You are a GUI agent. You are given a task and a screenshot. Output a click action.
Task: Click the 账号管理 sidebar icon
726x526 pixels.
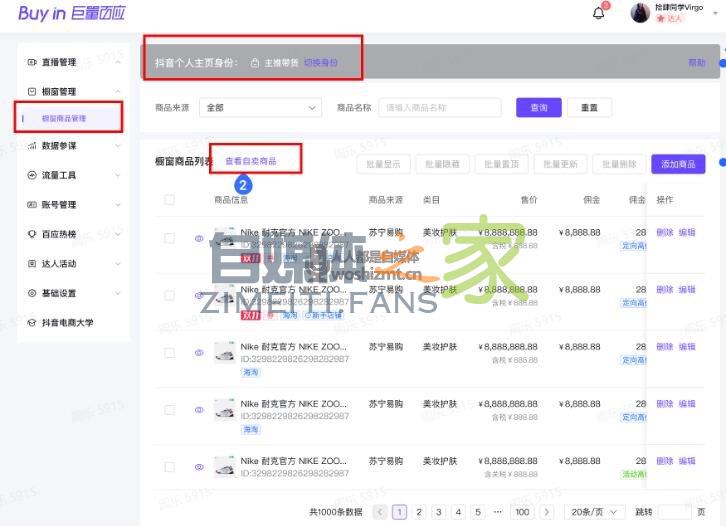pyautogui.click(x=32, y=205)
